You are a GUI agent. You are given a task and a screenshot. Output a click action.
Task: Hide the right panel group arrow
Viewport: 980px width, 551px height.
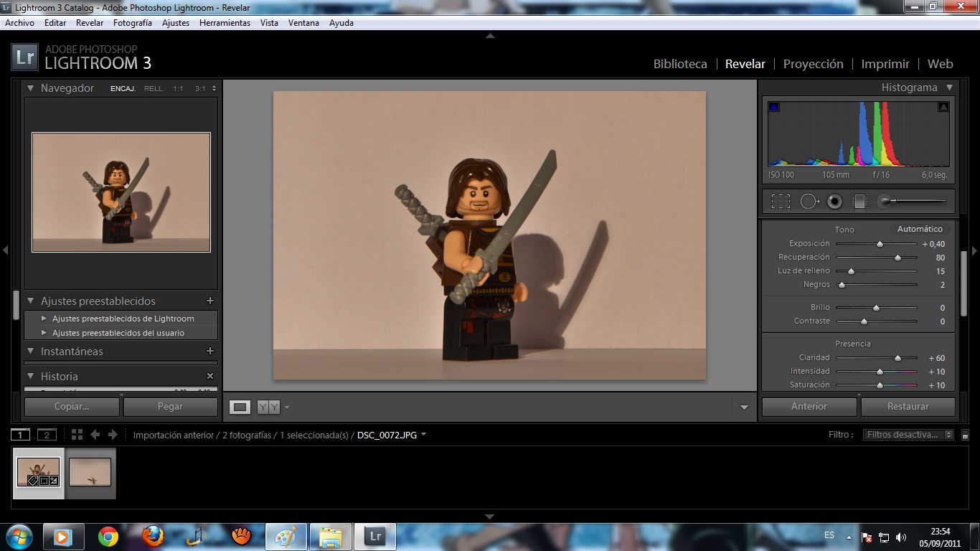[x=974, y=250]
